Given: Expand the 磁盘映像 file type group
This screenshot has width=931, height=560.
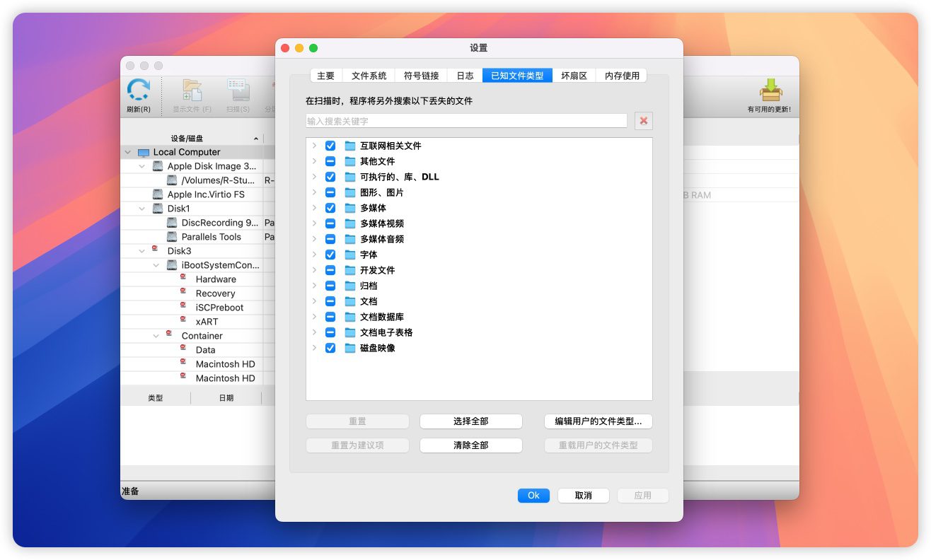Looking at the screenshot, I should tap(314, 348).
